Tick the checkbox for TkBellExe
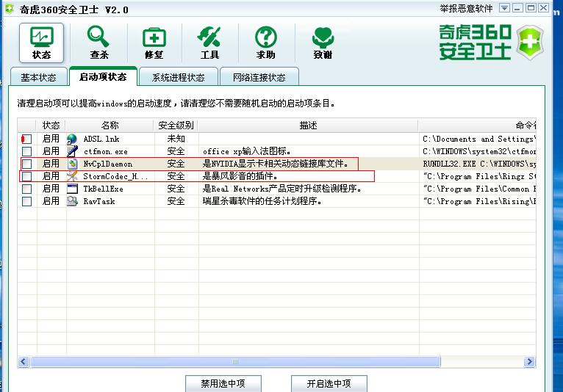The width and height of the screenshot is (563, 392). point(27,189)
